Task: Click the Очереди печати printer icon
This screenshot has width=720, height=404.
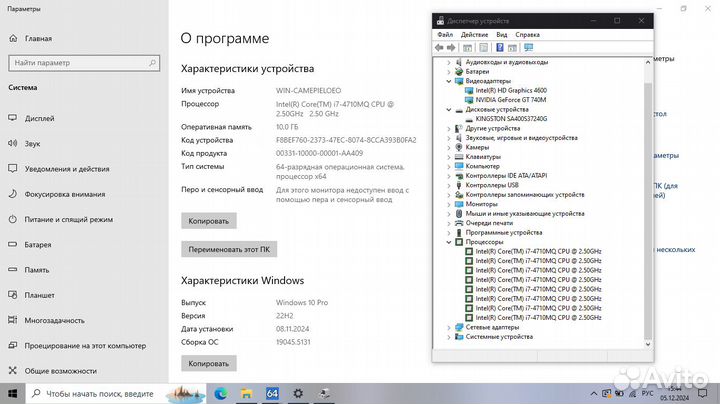Action: click(459, 223)
